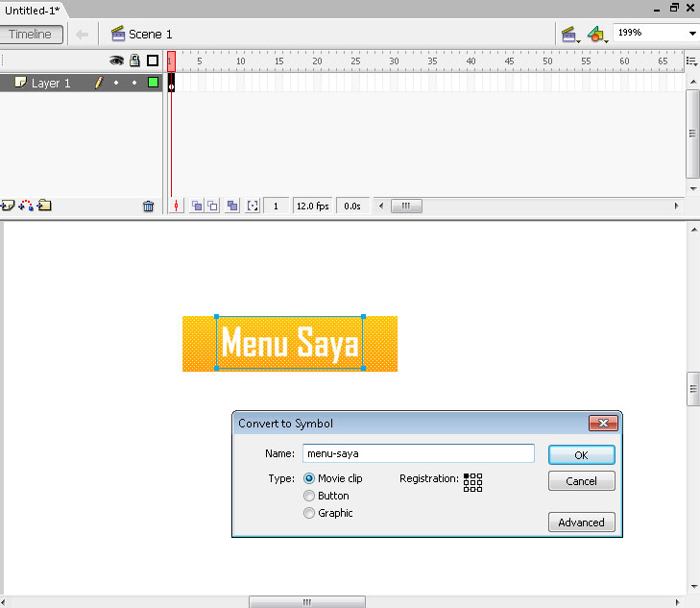Click the Layer 1 pencil icon
The image size is (700, 608).
[99, 83]
